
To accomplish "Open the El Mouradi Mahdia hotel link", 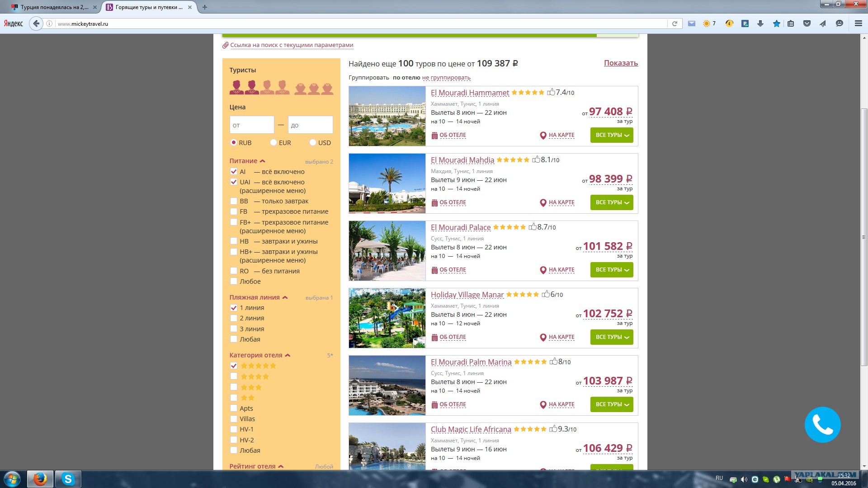I will pos(462,160).
